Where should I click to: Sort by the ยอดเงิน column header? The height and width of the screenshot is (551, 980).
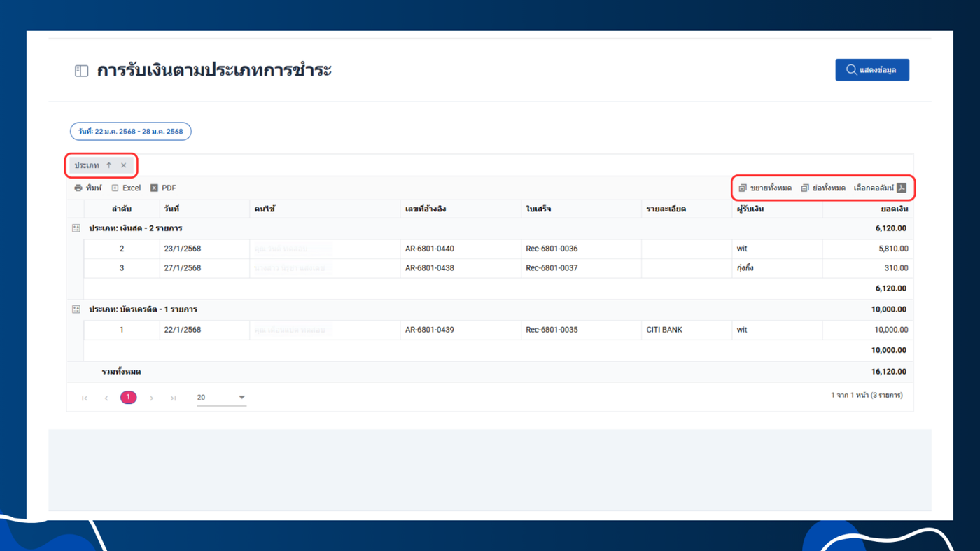(x=868, y=209)
